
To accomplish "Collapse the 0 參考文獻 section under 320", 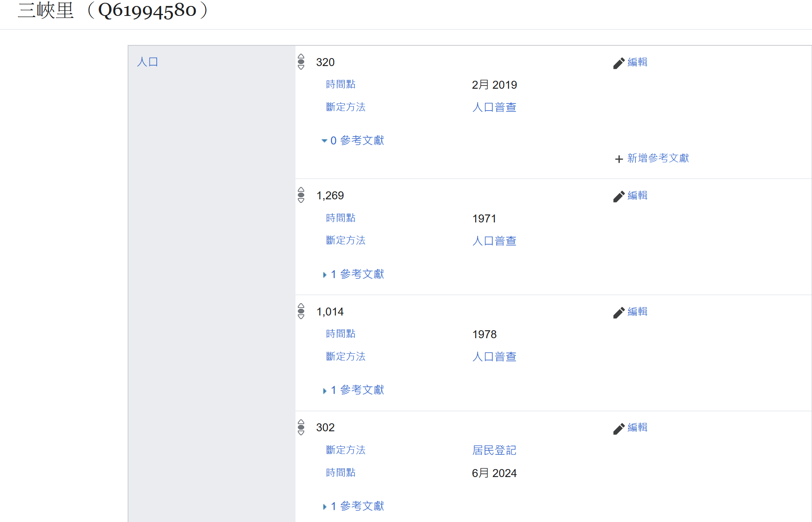I will [x=353, y=140].
